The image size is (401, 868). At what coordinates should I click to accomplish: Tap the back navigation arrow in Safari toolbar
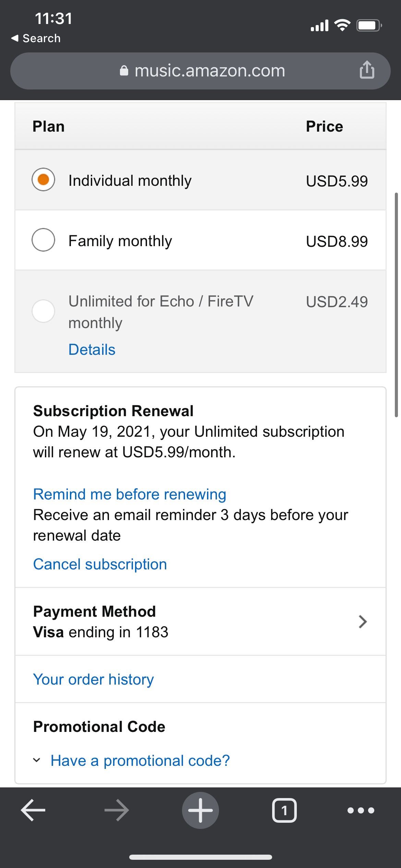33,810
